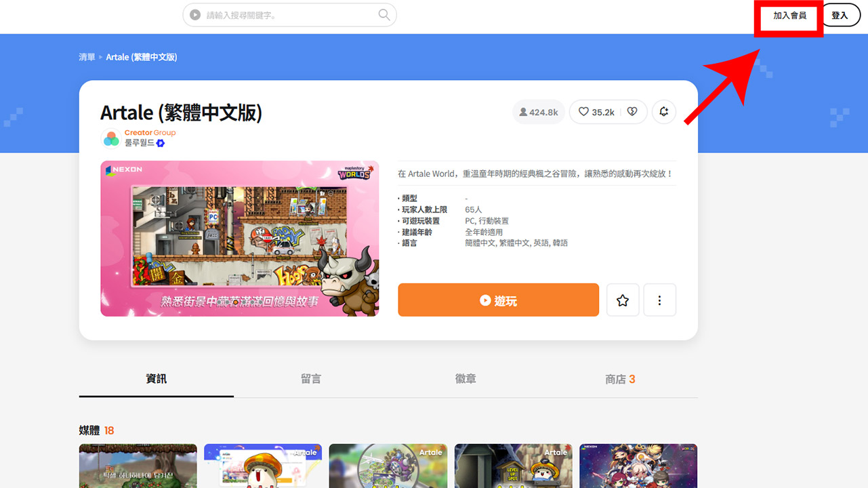Toggle the standalone heart like button
Image resolution: width=868 pixels, height=488 pixels.
coord(632,112)
